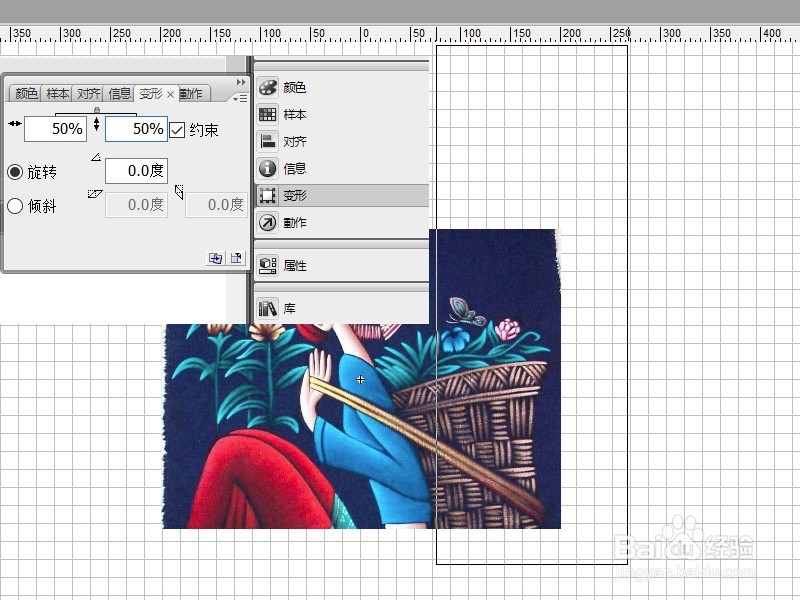Click the rotation 0.0度 input field
The image size is (800, 600).
pyautogui.click(x=136, y=171)
